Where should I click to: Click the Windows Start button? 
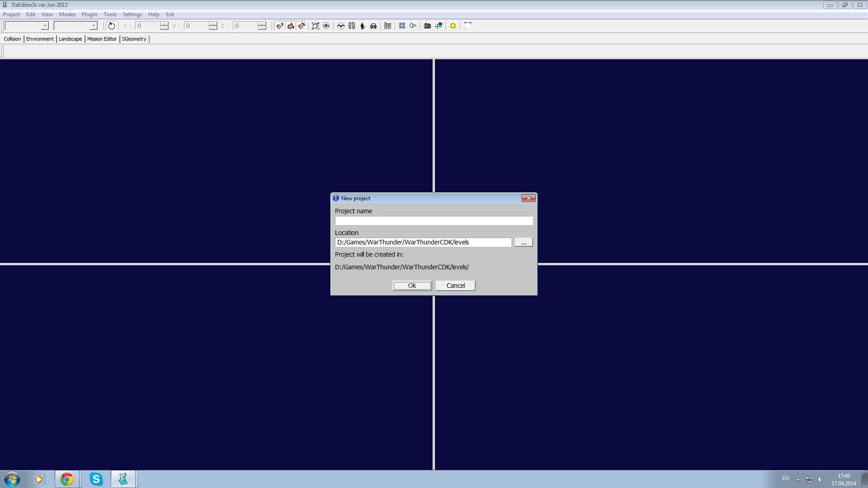[12, 479]
